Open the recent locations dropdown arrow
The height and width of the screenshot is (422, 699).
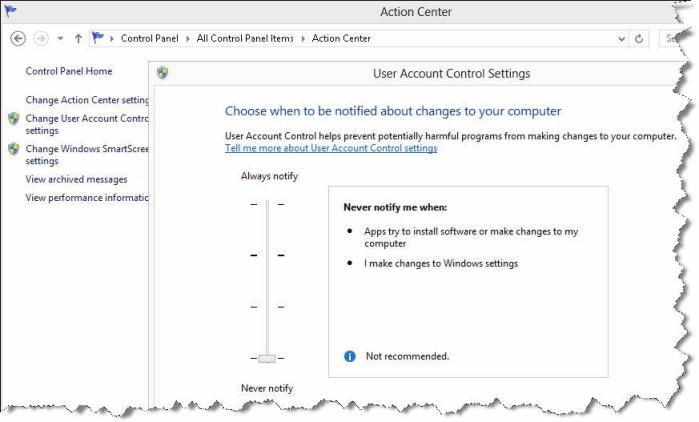60,39
